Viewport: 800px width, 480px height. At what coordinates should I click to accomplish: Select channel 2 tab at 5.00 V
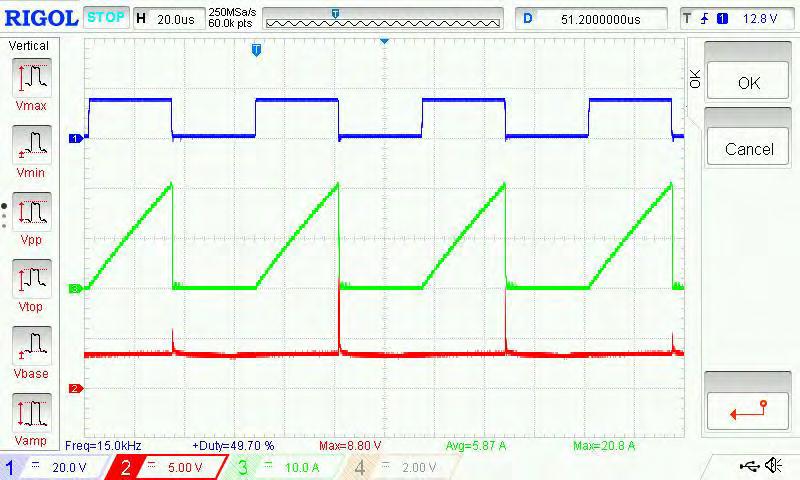coord(169,467)
